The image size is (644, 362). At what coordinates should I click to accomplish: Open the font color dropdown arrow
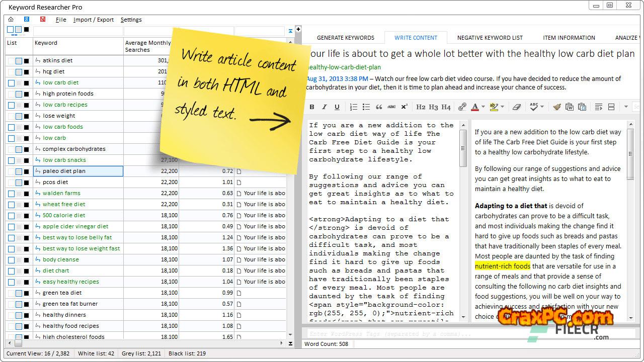coord(483,107)
